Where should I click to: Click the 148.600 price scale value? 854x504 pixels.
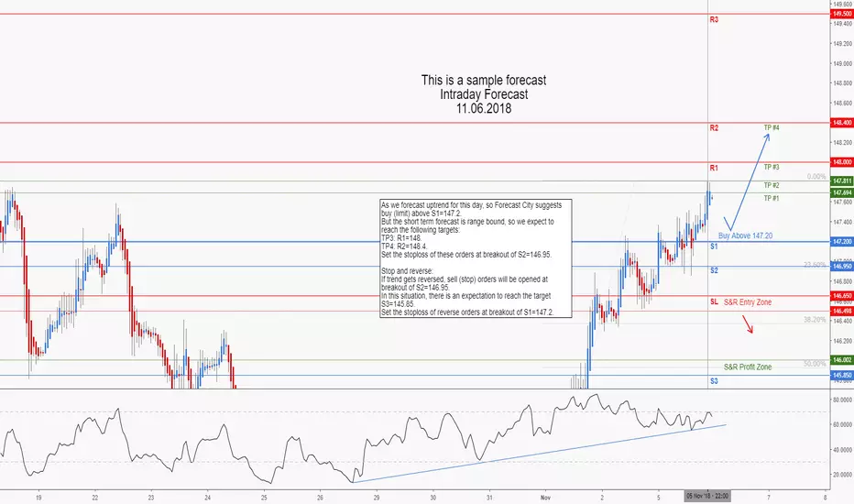coord(843,103)
